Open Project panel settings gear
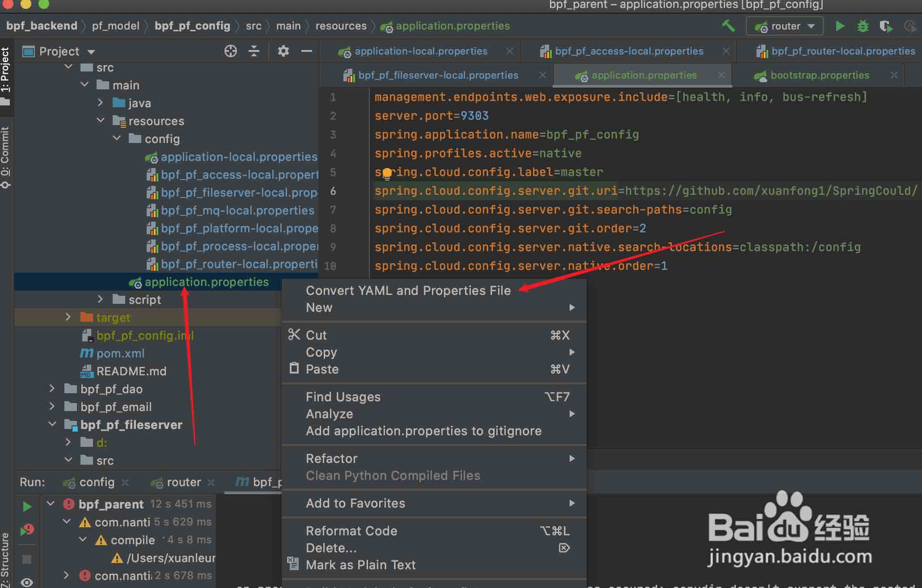Screen dimensions: 922x588 283,51
